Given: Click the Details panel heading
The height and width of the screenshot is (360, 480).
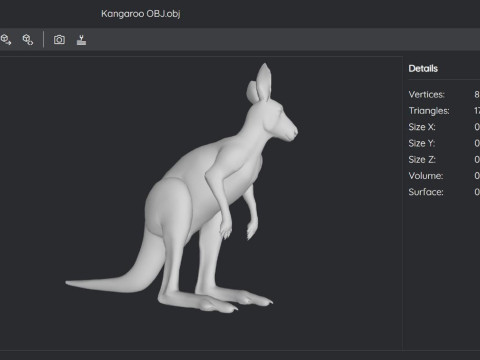Looking at the screenshot, I should (423, 68).
